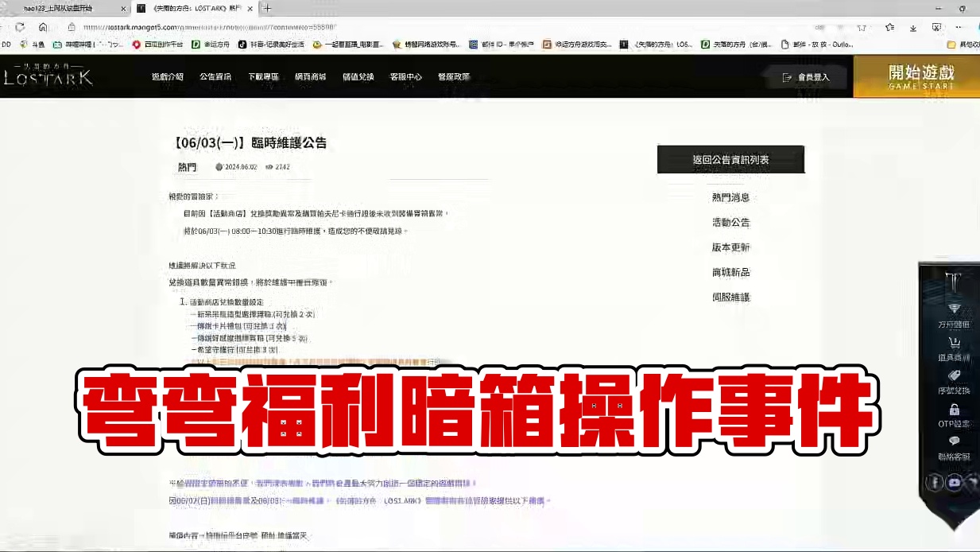Open the 客服中心 menu item
Image resolution: width=980 pixels, height=552 pixels.
click(405, 76)
